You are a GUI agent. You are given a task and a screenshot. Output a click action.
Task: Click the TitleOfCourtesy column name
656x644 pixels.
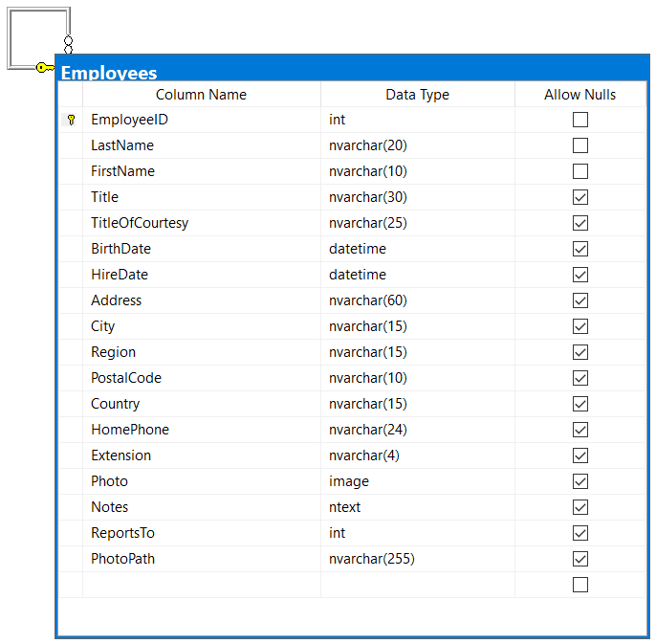[x=140, y=223]
